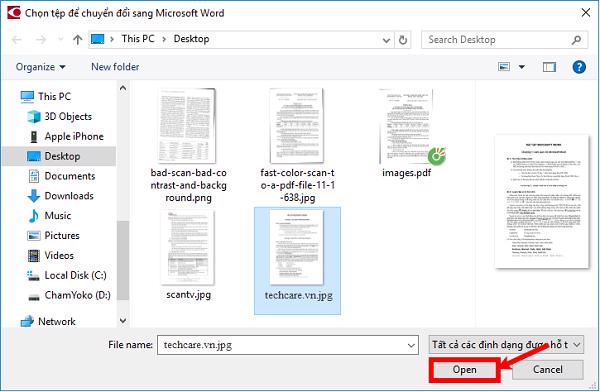Click the images.pdf file name label
This screenshot has height=392, width=600.
coord(407,173)
